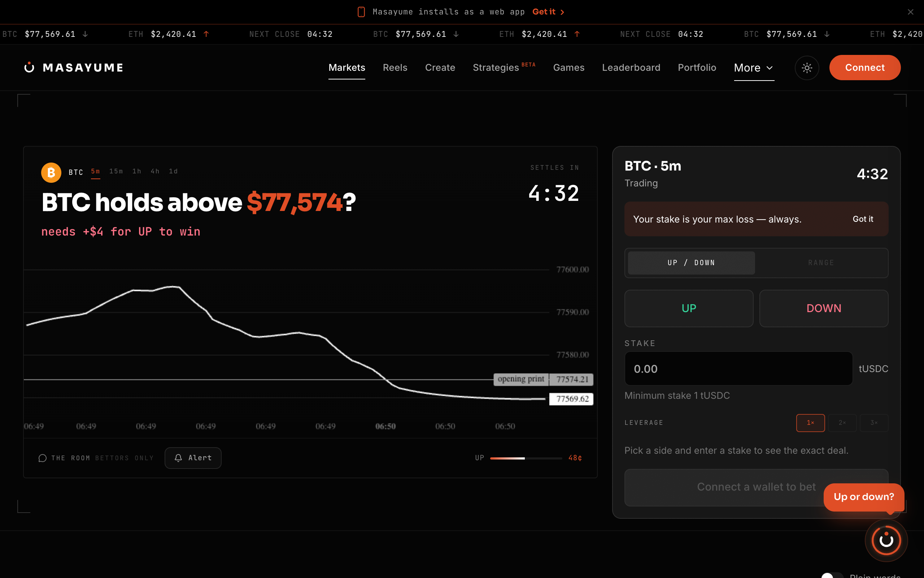Click the 77600.00 price axis label
This screenshot has width=924, height=578.
(572, 269)
